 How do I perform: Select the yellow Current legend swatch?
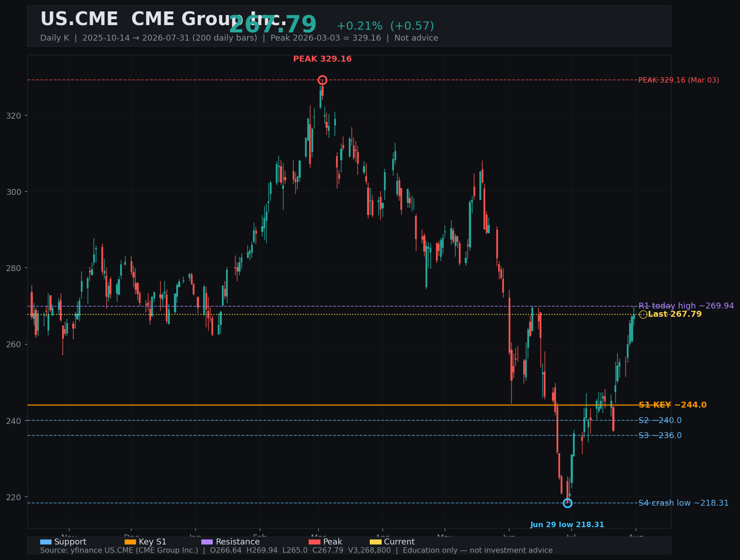[376, 542]
